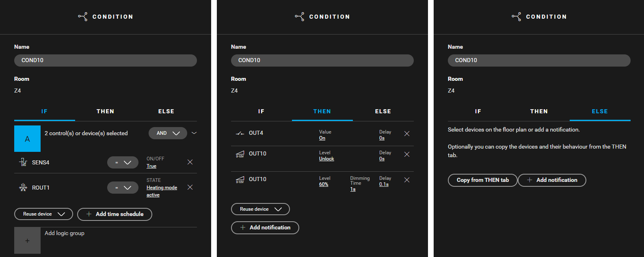The image size is (644, 257).
Task: Edit OUT4 value On
Action: [x=322, y=138]
